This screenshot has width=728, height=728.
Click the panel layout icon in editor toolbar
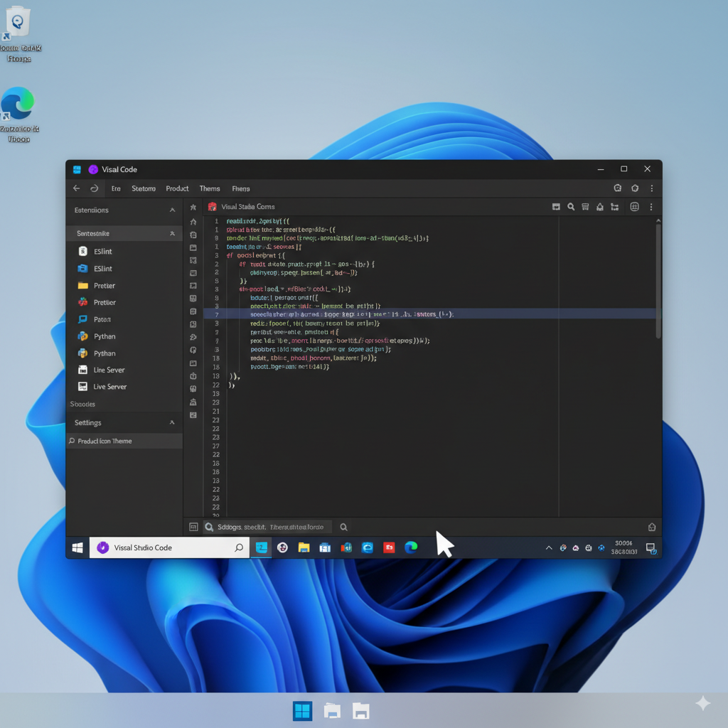(556, 207)
